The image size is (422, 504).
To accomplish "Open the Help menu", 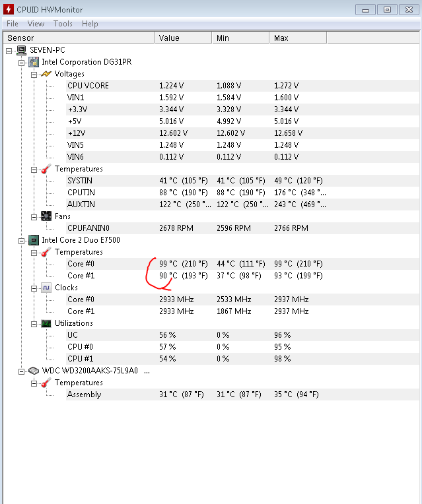I will (90, 24).
